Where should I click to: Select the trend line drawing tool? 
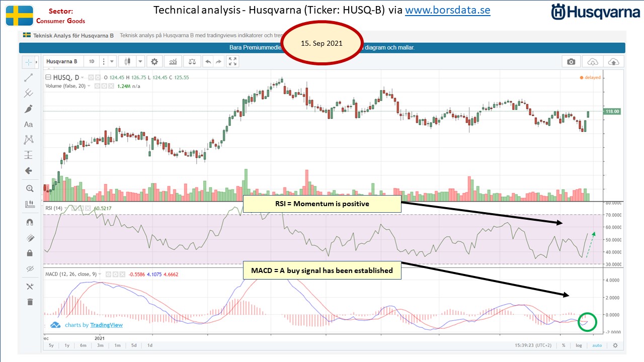(29, 78)
